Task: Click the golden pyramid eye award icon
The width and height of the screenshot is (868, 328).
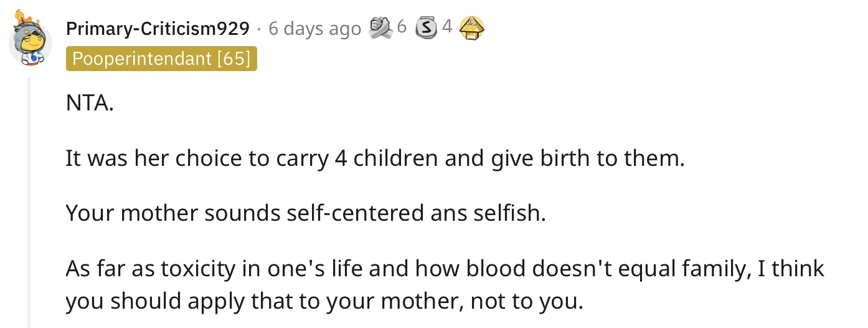Action: 471,27
